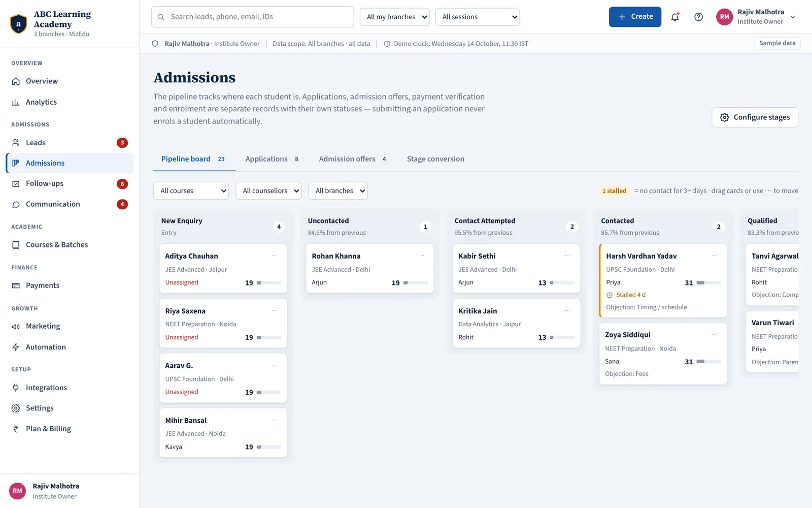
Task: Click the Stalled 4 d indicator
Action: pos(626,295)
